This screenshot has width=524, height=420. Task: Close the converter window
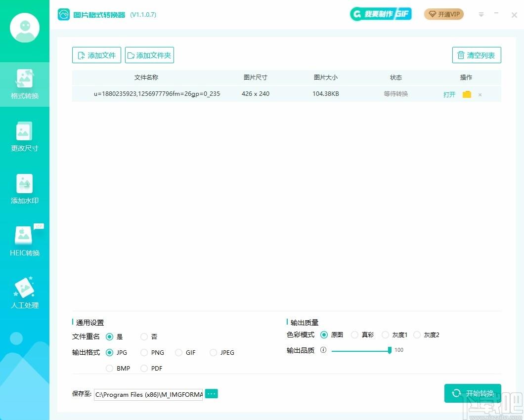(514, 15)
